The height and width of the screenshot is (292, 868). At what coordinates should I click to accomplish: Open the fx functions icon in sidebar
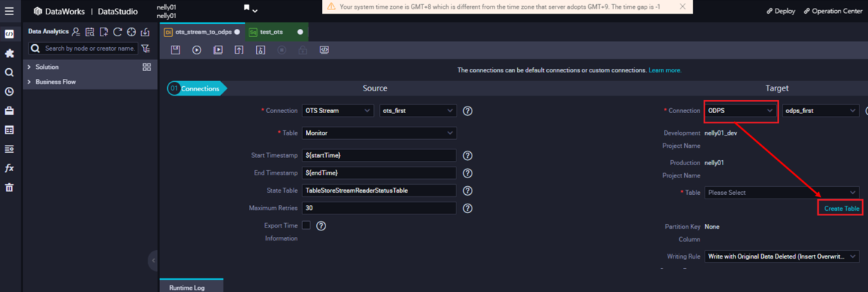[9, 168]
